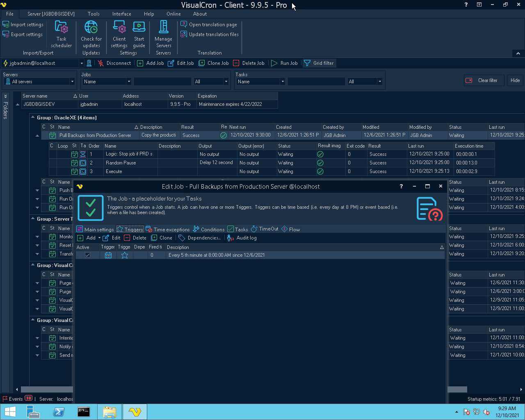Switch to Time exceptions tab
The width and height of the screenshot is (525, 420).
click(167, 229)
